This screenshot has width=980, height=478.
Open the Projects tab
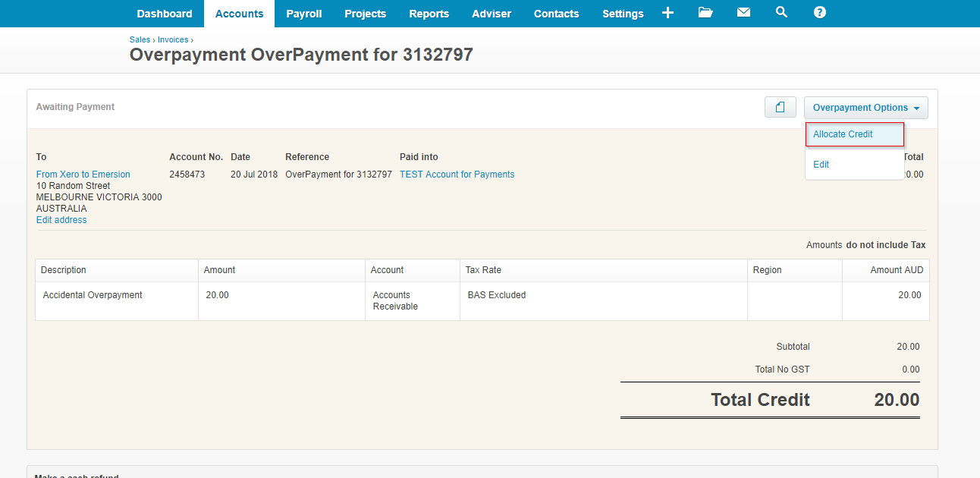(365, 14)
